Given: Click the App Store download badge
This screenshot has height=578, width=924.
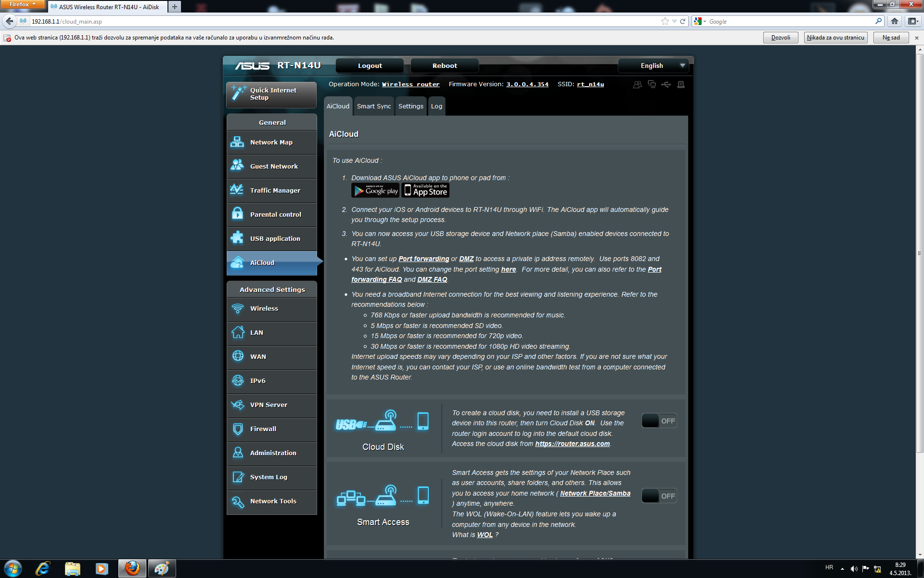Looking at the screenshot, I should point(425,191).
